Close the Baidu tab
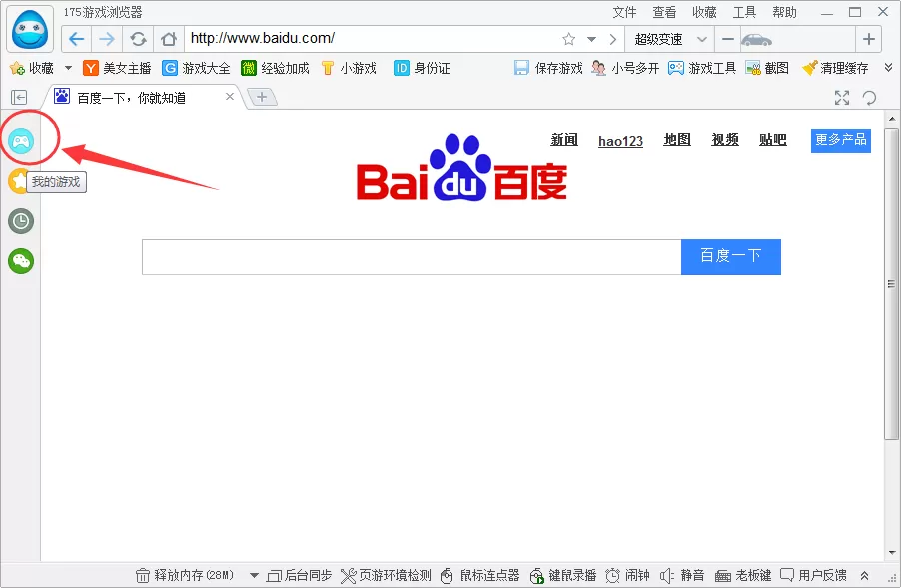Viewport: 901px width, 588px height. [230, 97]
